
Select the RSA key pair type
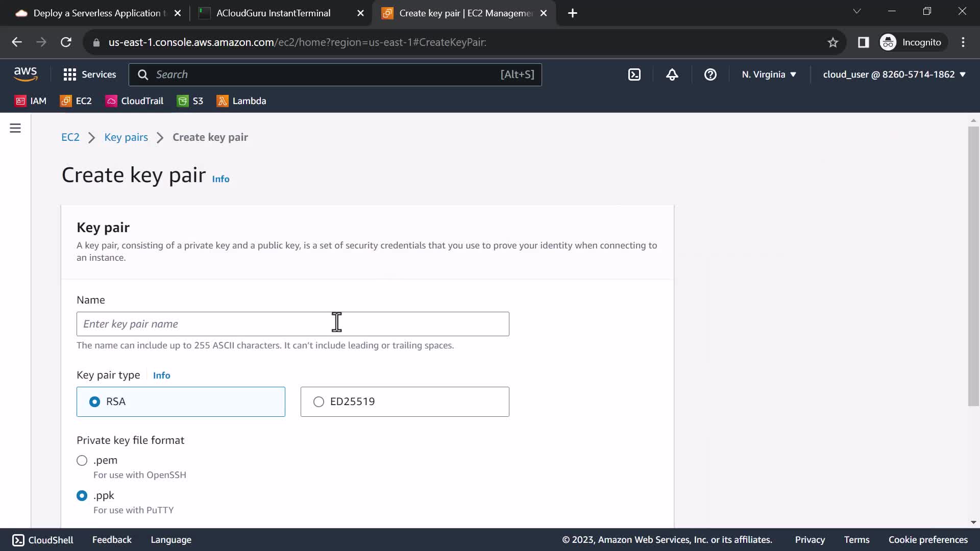point(95,402)
